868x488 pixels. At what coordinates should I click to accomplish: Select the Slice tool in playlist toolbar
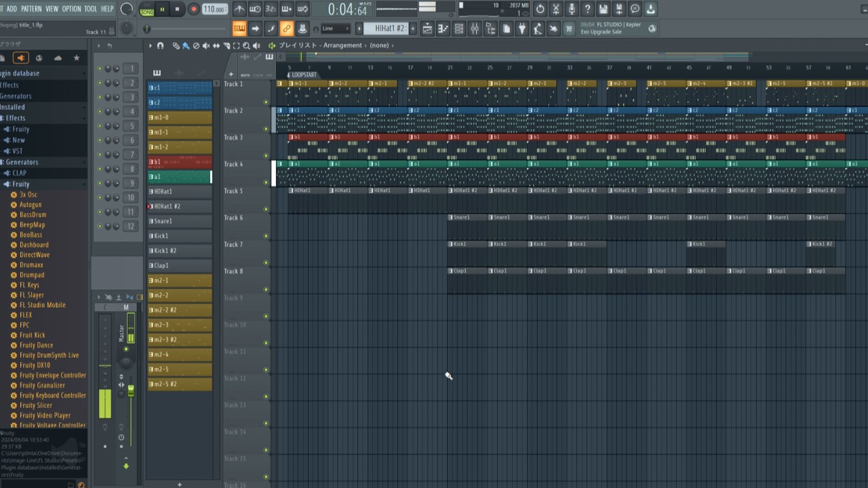226,45
